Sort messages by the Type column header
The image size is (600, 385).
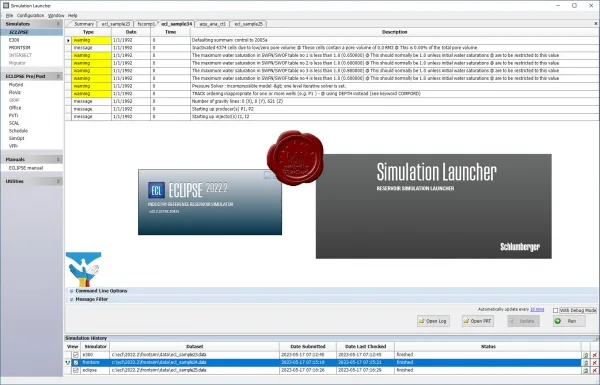click(x=88, y=32)
